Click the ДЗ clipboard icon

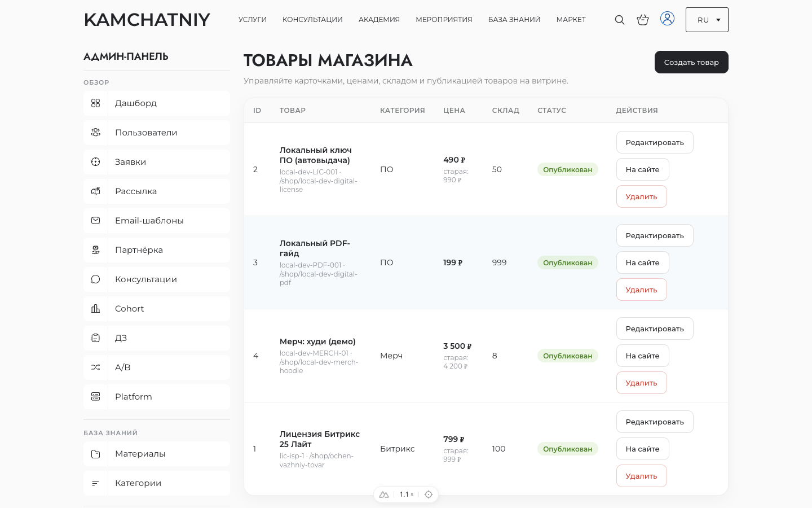pos(96,338)
